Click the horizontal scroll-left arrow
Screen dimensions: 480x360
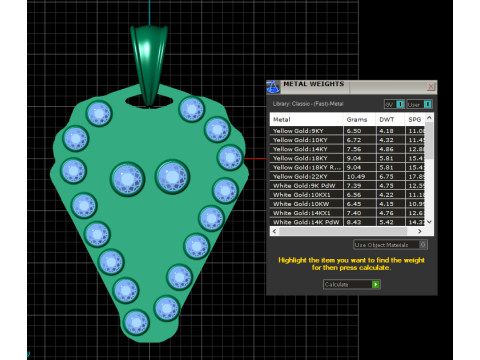(x=274, y=231)
